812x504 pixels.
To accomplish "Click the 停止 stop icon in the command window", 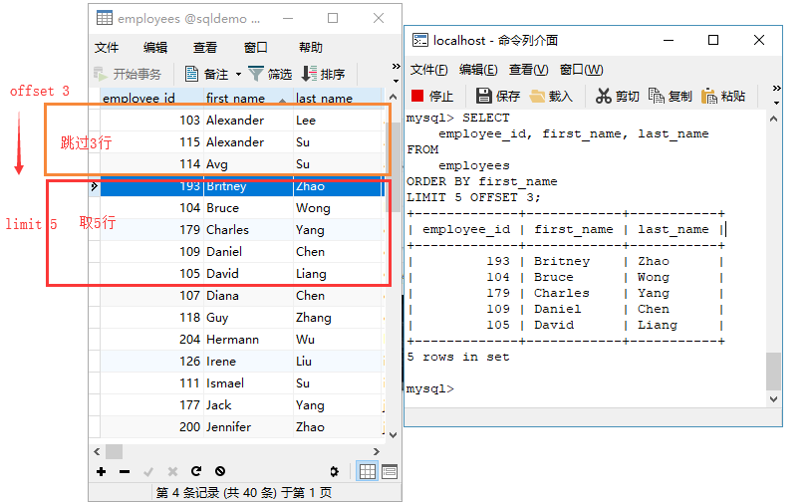I will pos(417,96).
